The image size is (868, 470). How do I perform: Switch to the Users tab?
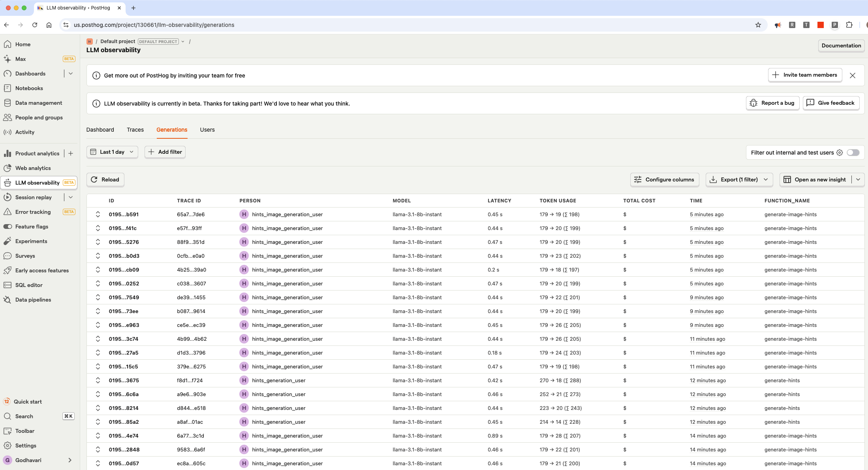point(207,130)
